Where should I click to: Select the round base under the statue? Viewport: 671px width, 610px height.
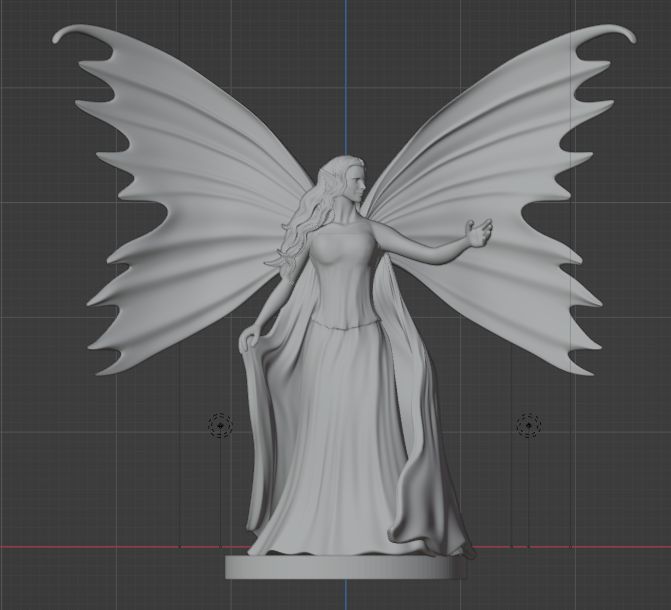[x=346, y=568]
